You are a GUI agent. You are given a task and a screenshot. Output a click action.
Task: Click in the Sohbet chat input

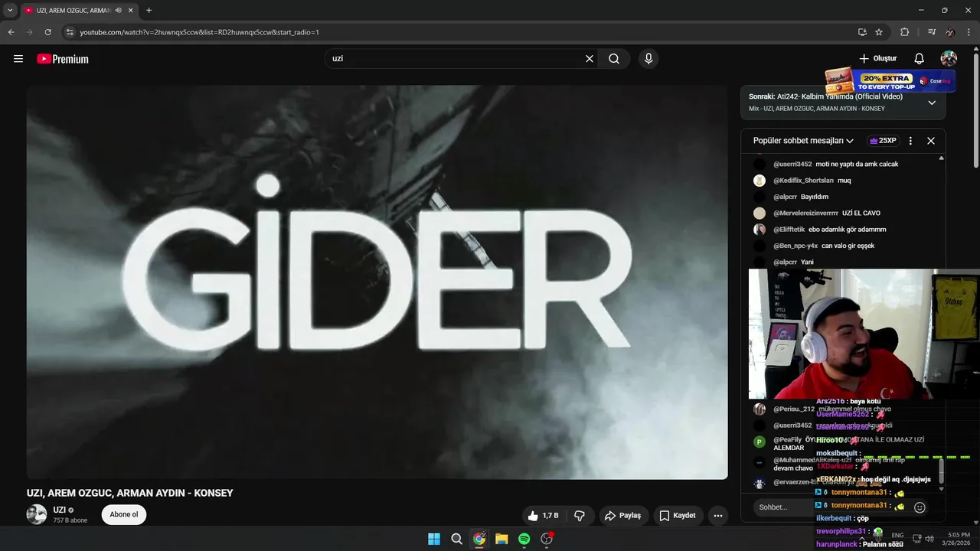[784, 507]
